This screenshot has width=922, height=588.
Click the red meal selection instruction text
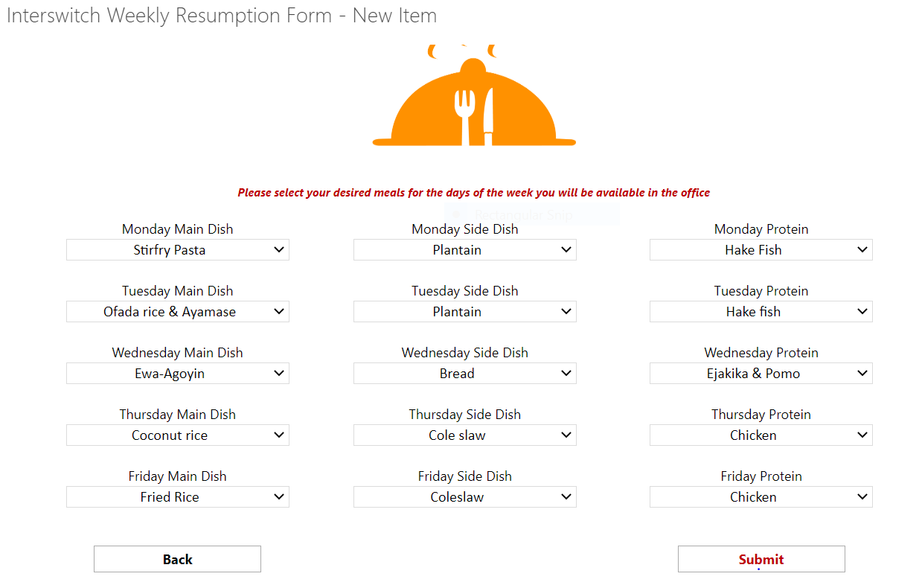click(473, 193)
